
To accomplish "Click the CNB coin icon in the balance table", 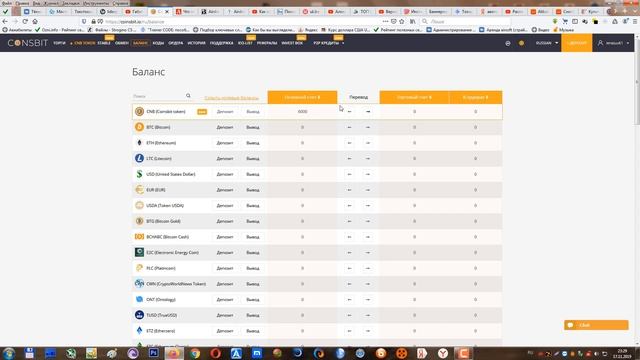I will click(140, 111).
